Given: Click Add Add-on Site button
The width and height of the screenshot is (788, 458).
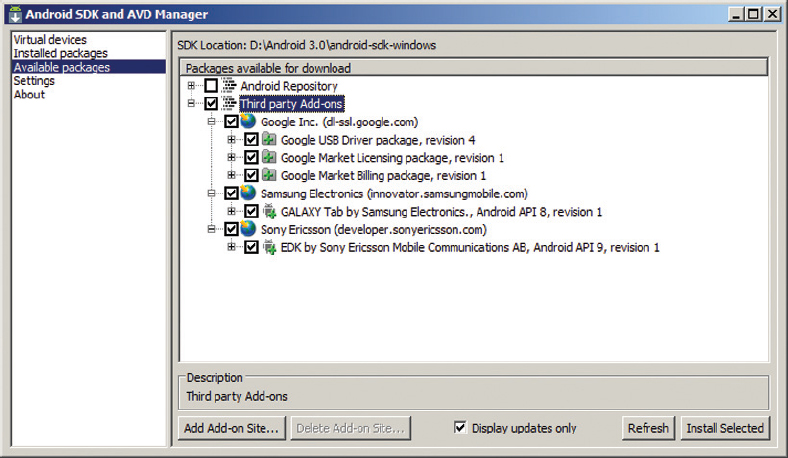Looking at the screenshot, I should point(232,428).
